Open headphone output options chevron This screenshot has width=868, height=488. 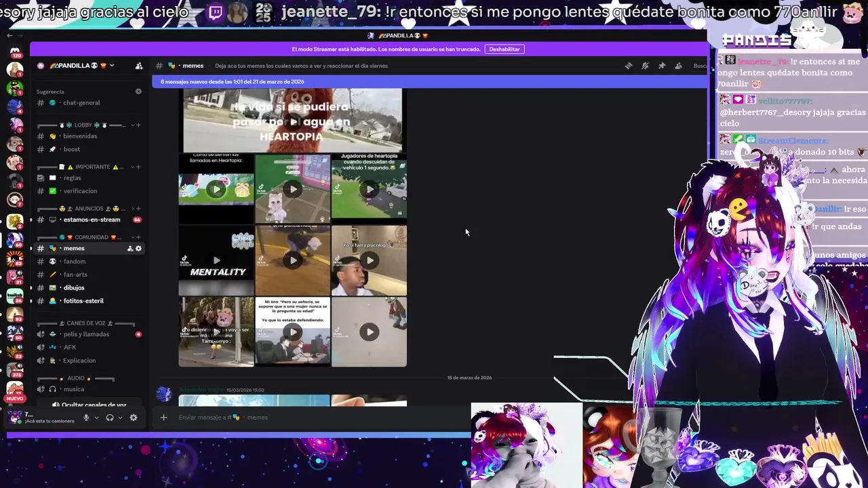click(120, 418)
